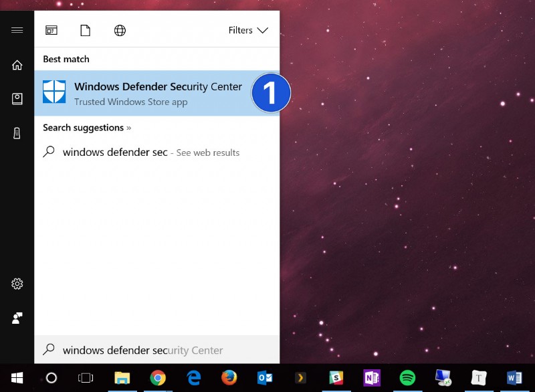Open Plex app from taskbar
Viewport: 535px width, 392px height.
[x=300, y=378]
